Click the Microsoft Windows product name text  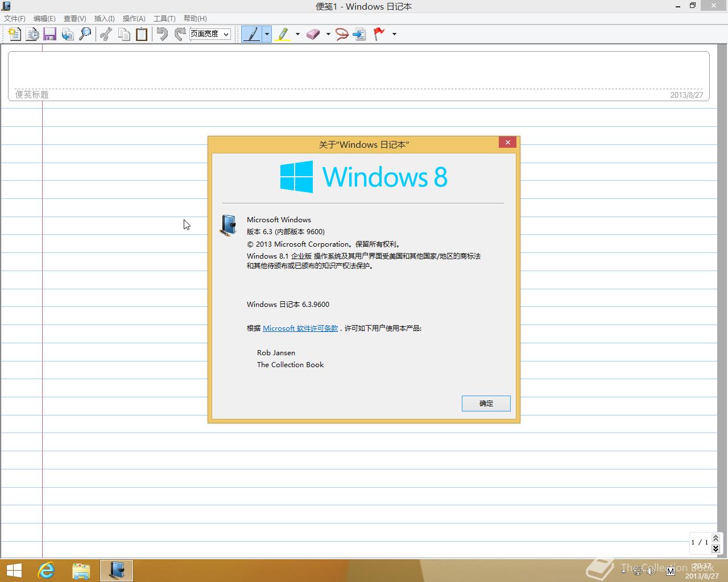[279, 220]
